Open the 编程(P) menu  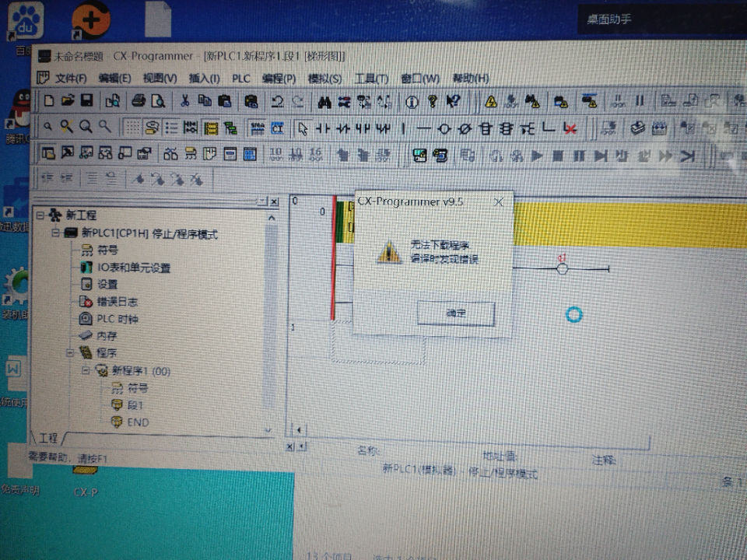click(x=279, y=78)
